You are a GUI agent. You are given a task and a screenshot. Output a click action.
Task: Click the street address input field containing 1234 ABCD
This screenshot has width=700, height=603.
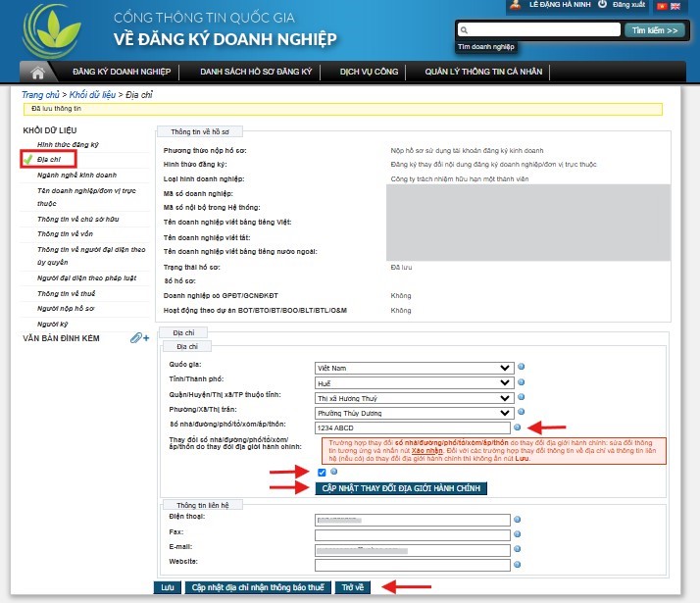(414, 428)
